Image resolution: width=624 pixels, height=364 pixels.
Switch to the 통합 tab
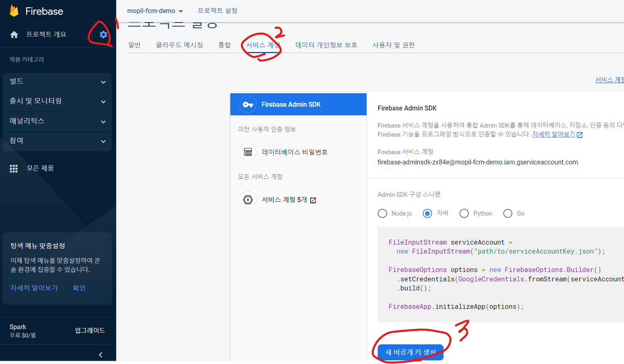[225, 45]
